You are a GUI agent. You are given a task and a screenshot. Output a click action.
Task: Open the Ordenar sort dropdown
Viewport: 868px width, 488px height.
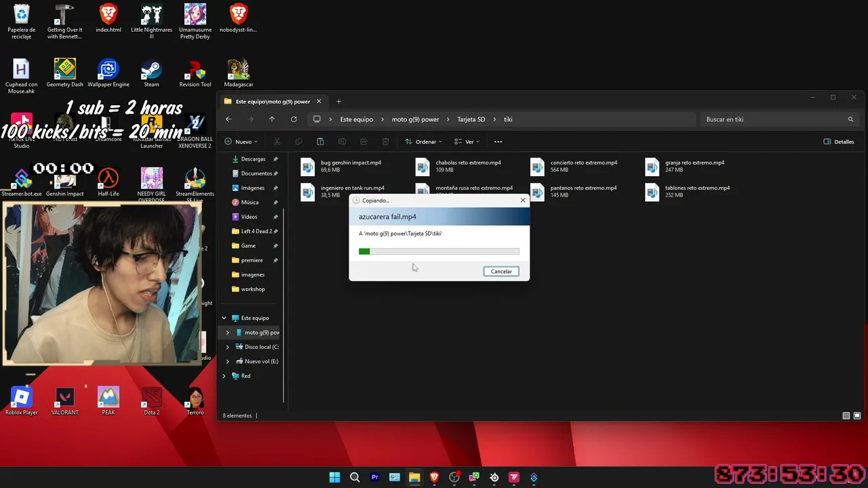[423, 142]
